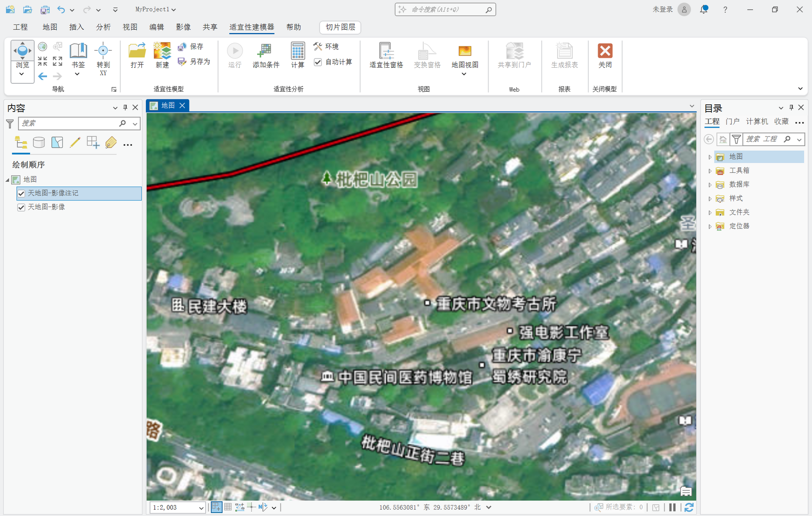Image resolution: width=812 pixels, height=516 pixels.
Task: Switch to the 影像 ribbon tab
Action: pos(184,27)
